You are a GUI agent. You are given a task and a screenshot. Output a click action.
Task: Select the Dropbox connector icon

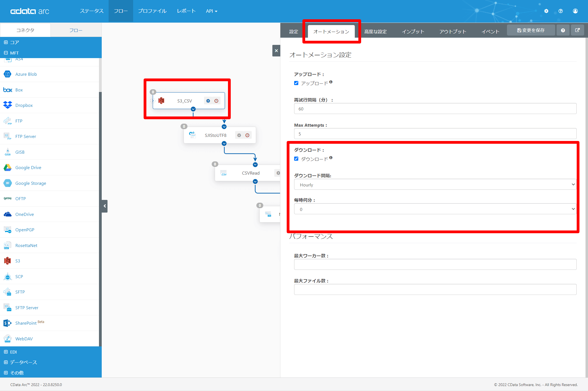[7, 105]
